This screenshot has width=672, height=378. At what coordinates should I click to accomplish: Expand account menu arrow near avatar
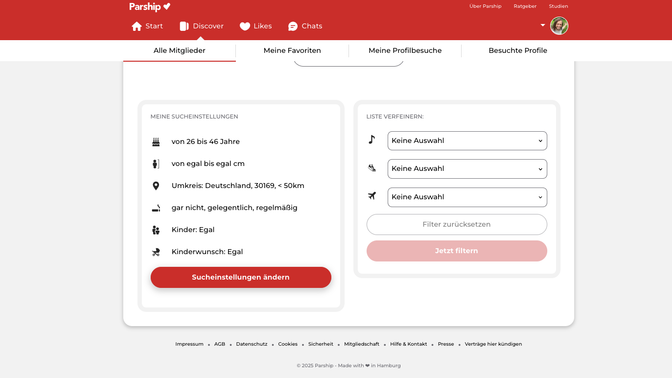543,25
